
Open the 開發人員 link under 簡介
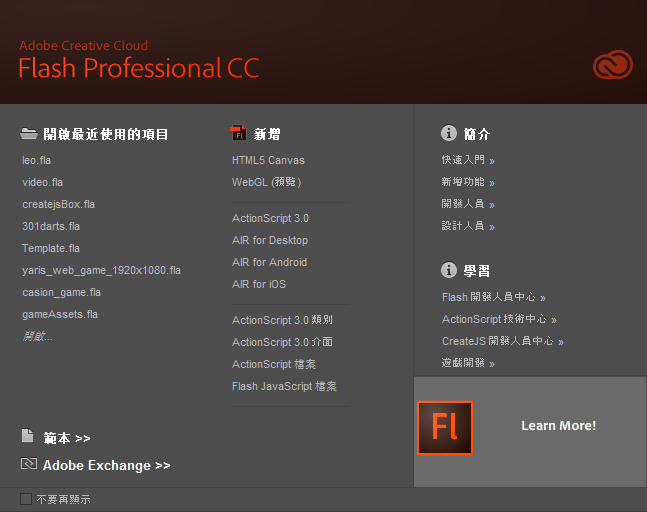click(x=468, y=203)
